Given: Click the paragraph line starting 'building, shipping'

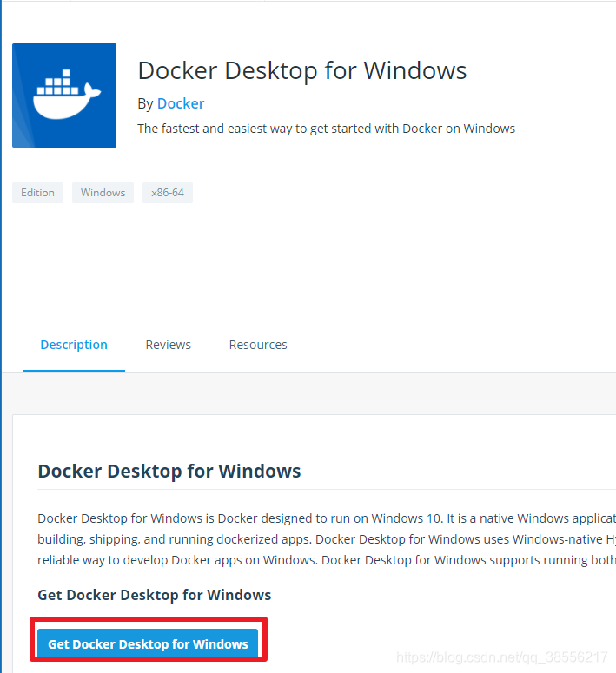Looking at the screenshot, I should [327, 539].
